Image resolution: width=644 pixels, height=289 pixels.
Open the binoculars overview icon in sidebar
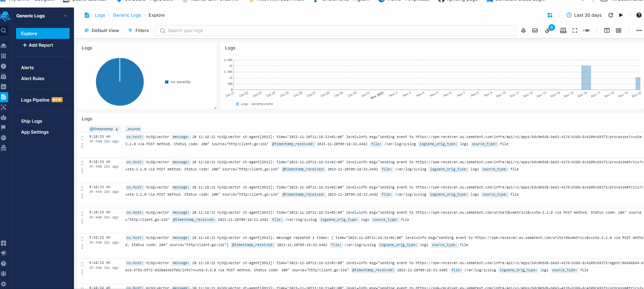point(3,46)
